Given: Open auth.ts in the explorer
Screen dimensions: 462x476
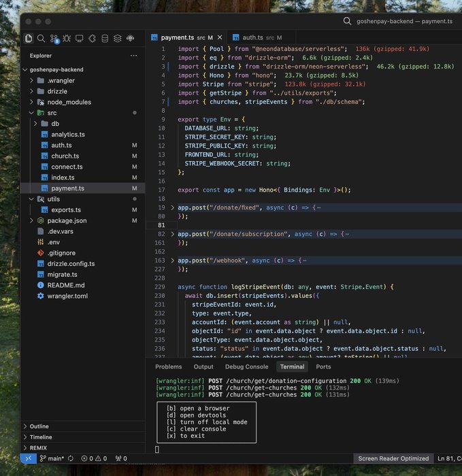Looking at the screenshot, I should pos(82,145).
